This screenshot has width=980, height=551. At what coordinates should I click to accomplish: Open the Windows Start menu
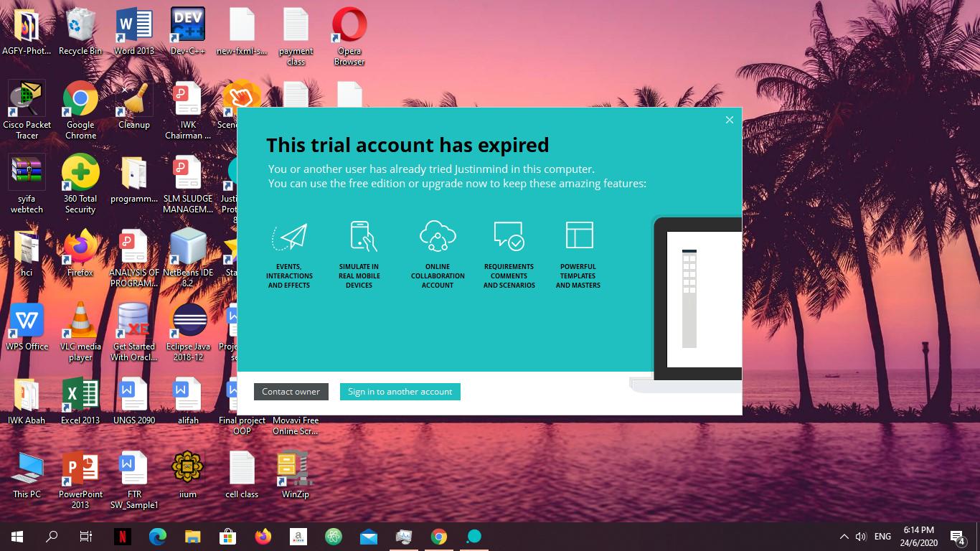[17, 537]
